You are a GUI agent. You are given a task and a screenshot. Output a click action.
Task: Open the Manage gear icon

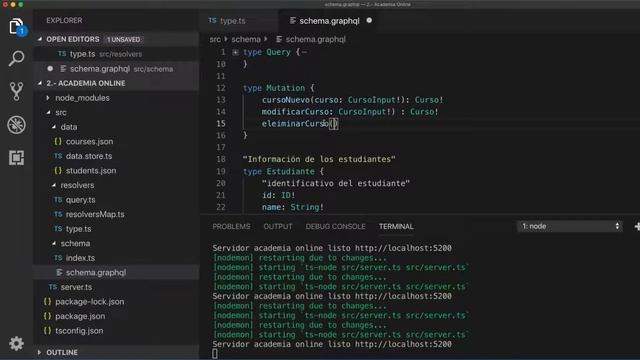pyautogui.click(x=16, y=343)
